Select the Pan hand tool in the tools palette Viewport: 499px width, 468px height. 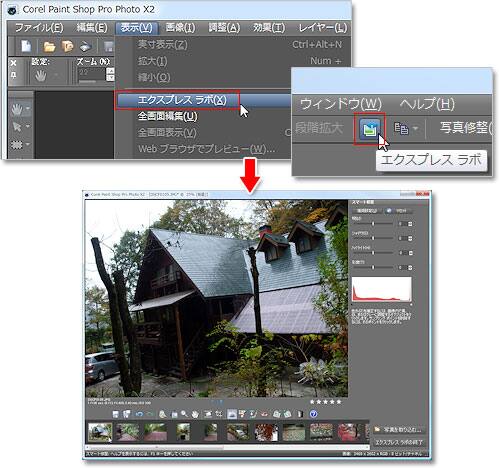pos(17,109)
